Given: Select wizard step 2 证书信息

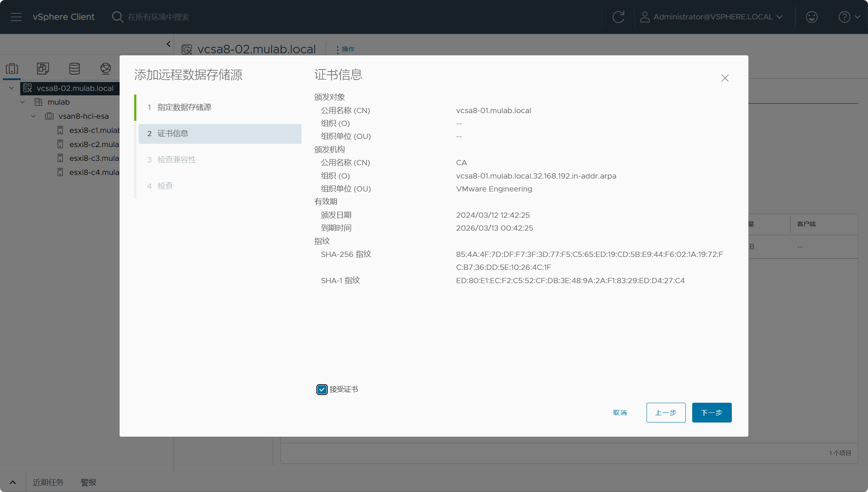Looking at the screenshot, I should click(x=220, y=134).
